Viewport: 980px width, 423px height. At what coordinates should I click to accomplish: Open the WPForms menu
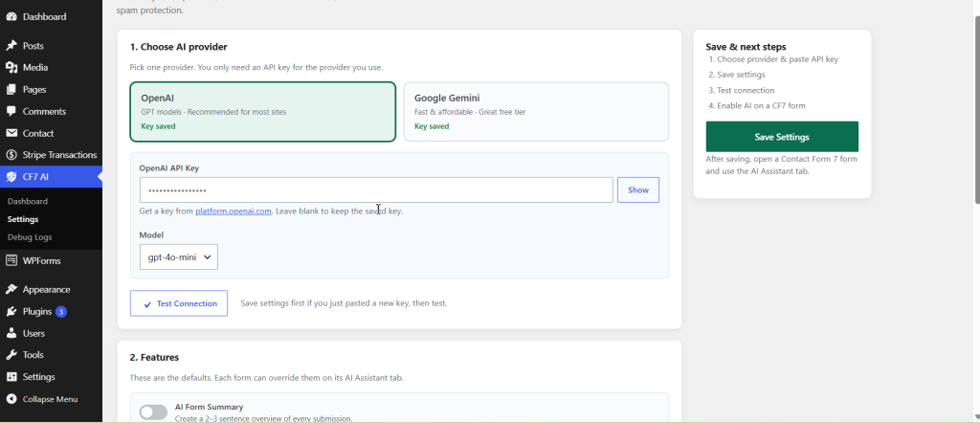[42, 260]
